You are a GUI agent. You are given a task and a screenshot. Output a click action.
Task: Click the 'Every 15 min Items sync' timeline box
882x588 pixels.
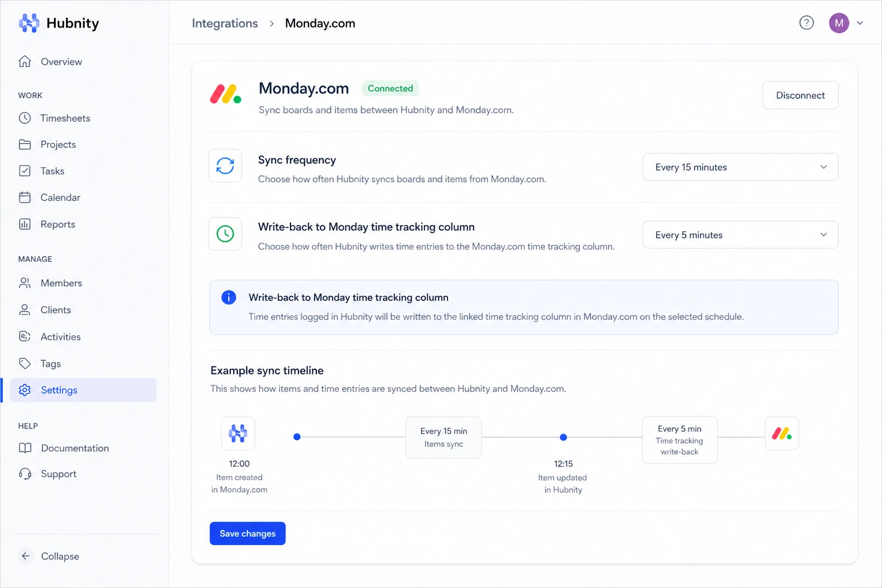(x=443, y=438)
